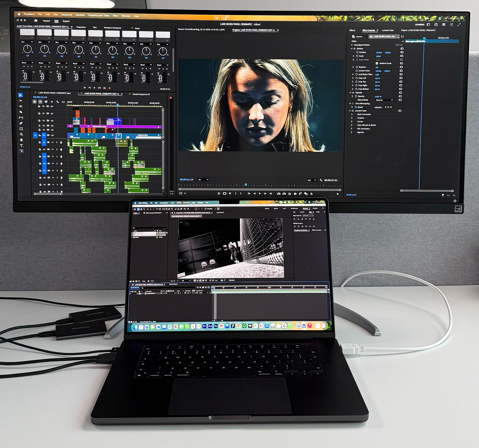The image size is (479, 448).
Task: Click the Export workspace button
Action: point(66,21)
